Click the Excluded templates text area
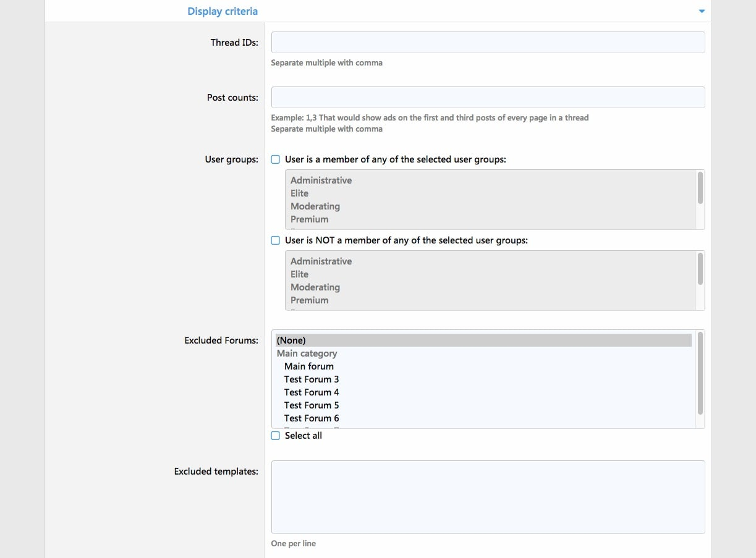Image resolution: width=756 pixels, height=558 pixels. coord(487,497)
